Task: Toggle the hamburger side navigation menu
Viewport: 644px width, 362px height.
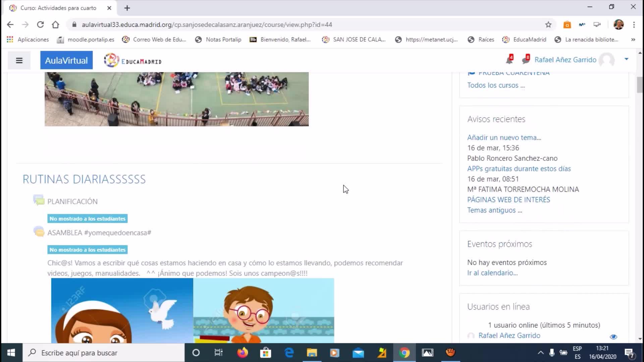Action: coord(19,60)
